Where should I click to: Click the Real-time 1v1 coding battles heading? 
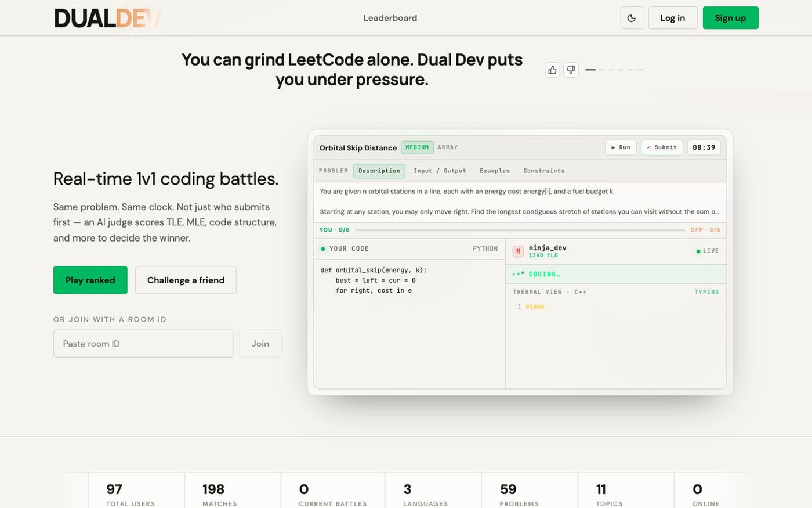(166, 179)
